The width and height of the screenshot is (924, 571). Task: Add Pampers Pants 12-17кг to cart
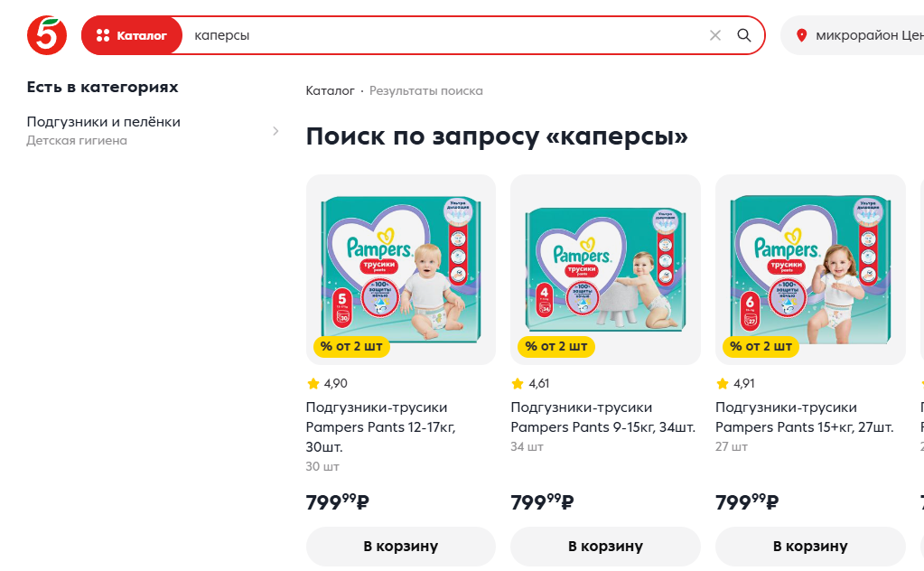click(x=400, y=547)
